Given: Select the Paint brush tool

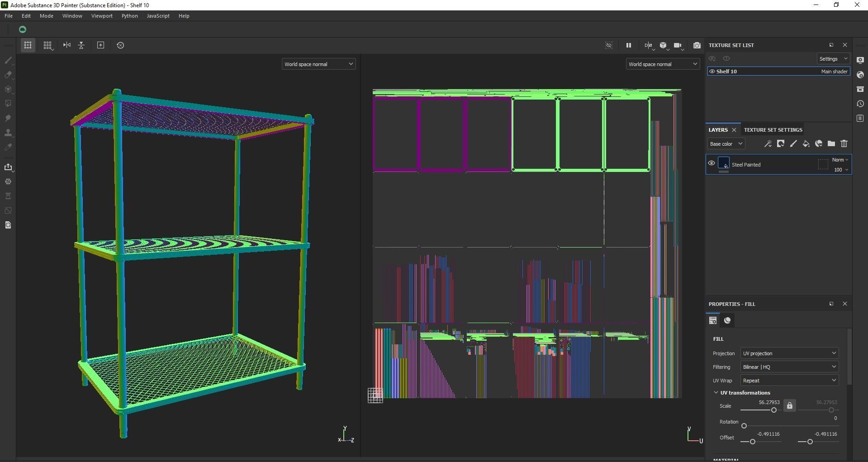Looking at the screenshot, I should (x=8, y=60).
